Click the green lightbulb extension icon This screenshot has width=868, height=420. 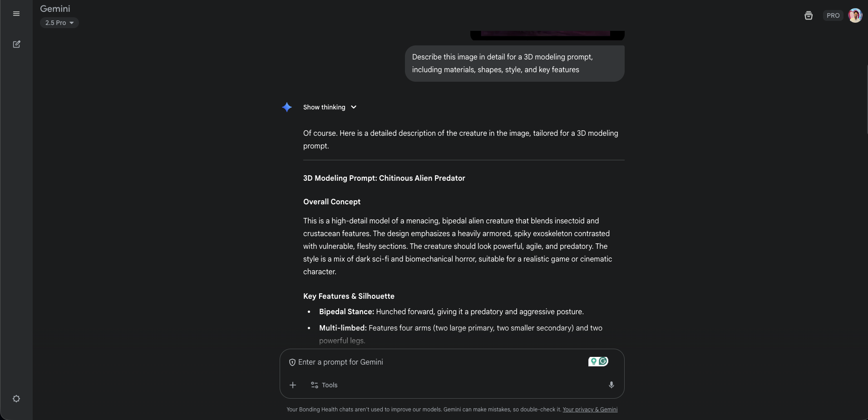click(593, 361)
